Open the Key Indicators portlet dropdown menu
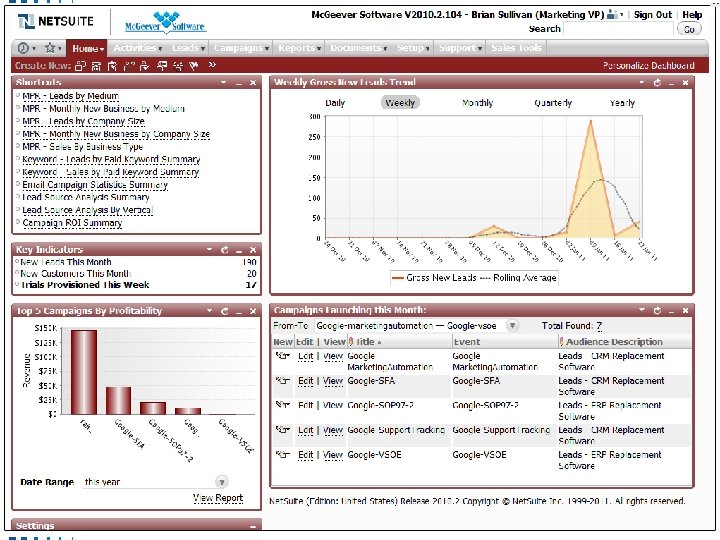The height and width of the screenshot is (540, 720). click(209, 250)
